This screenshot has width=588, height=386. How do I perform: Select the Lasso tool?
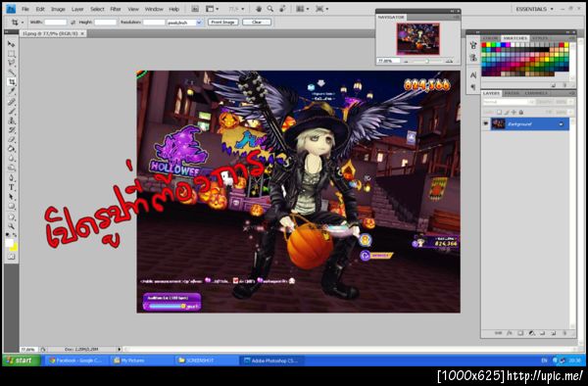pyautogui.click(x=11, y=63)
